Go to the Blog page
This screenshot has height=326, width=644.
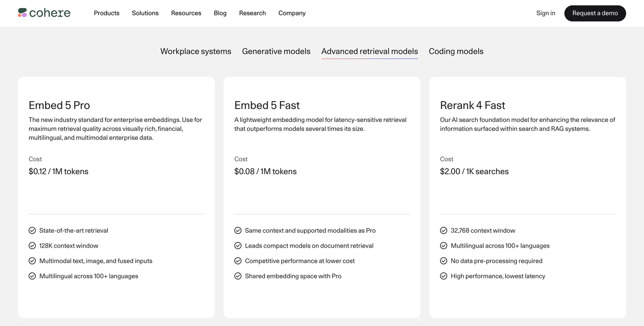coord(220,13)
